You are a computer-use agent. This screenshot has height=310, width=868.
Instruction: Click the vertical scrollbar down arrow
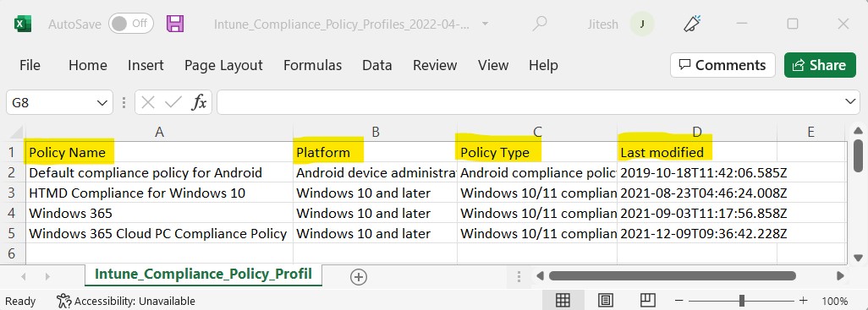[858, 258]
